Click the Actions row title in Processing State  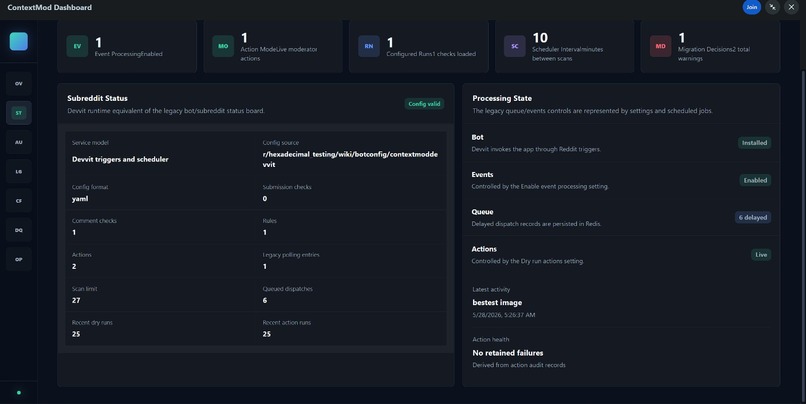[484, 249]
